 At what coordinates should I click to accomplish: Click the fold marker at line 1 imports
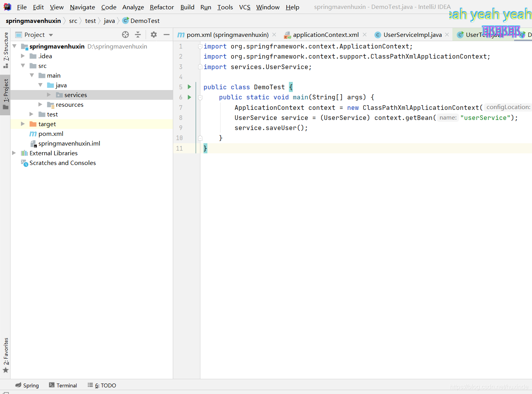(200, 46)
